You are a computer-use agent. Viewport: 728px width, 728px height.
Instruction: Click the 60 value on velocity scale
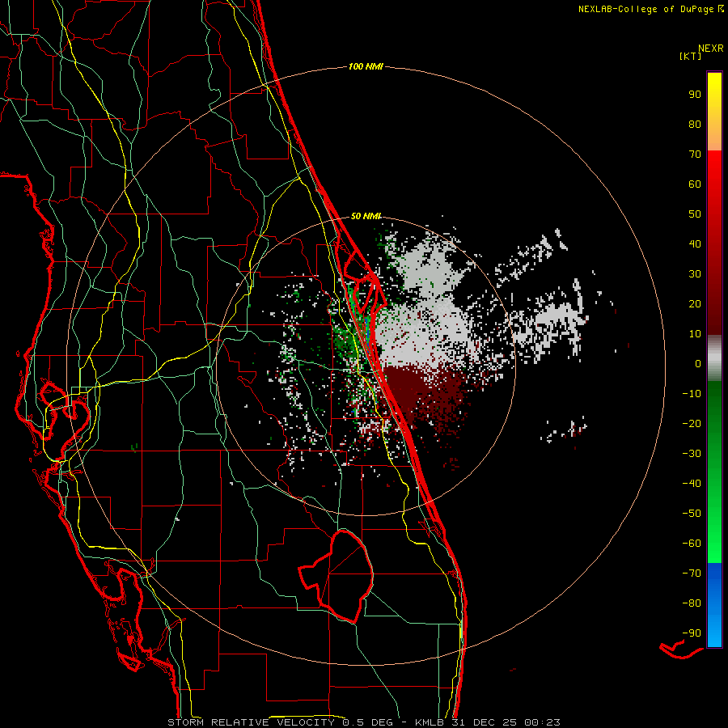[x=695, y=184]
